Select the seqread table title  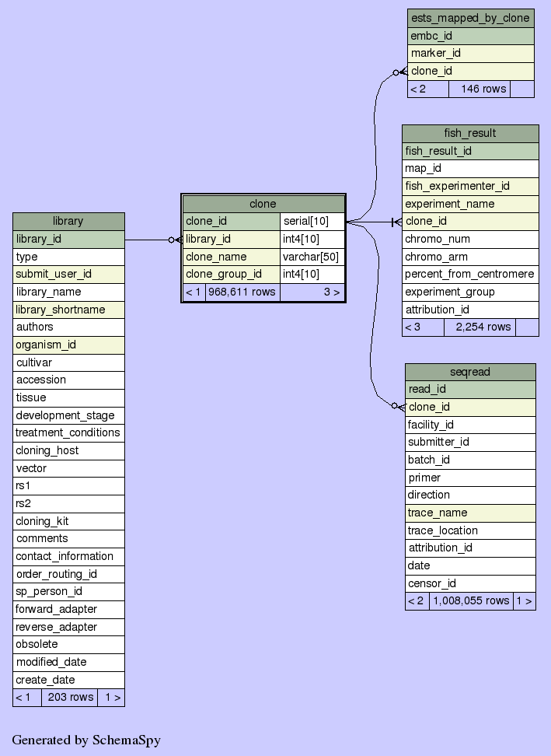click(469, 372)
